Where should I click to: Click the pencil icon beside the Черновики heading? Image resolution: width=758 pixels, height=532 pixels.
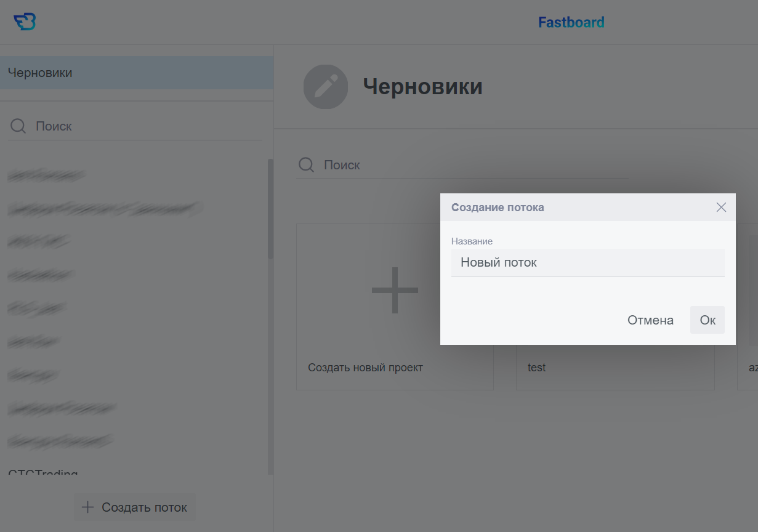click(x=326, y=87)
